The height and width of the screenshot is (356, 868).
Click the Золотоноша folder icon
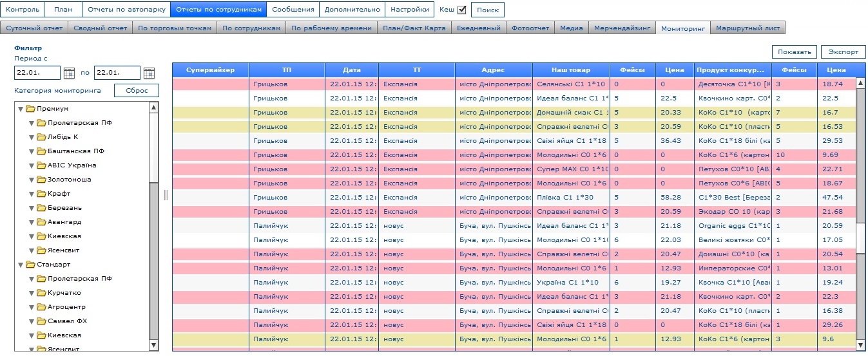41,180
